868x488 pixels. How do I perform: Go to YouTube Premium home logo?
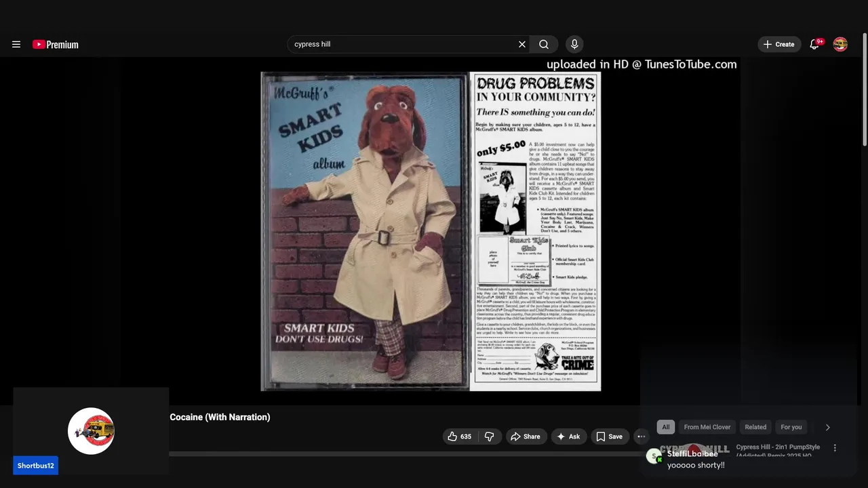56,45
